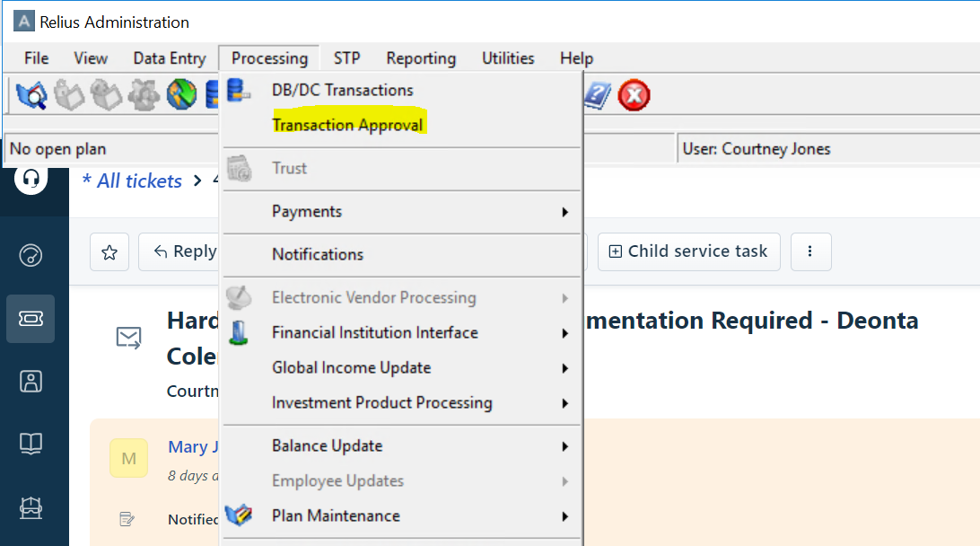
Task: Click the first greyed-out folder toolbar icon
Action: (69, 95)
